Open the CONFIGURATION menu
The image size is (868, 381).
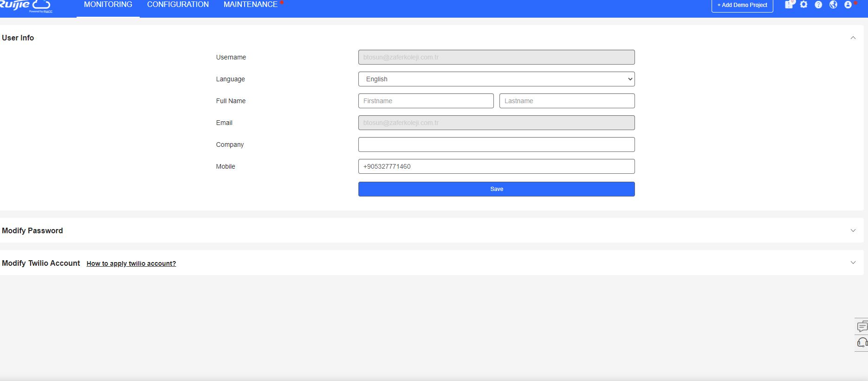(178, 5)
